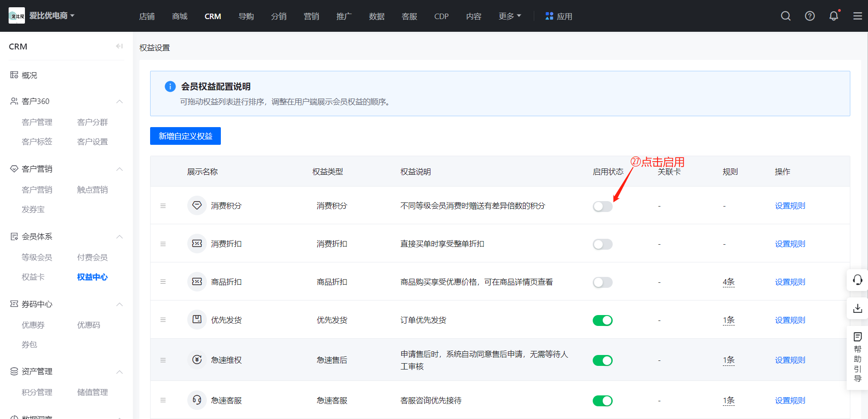Image resolution: width=868 pixels, height=419 pixels.
Task: Open the CDP top menu
Action: tap(441, 16)
